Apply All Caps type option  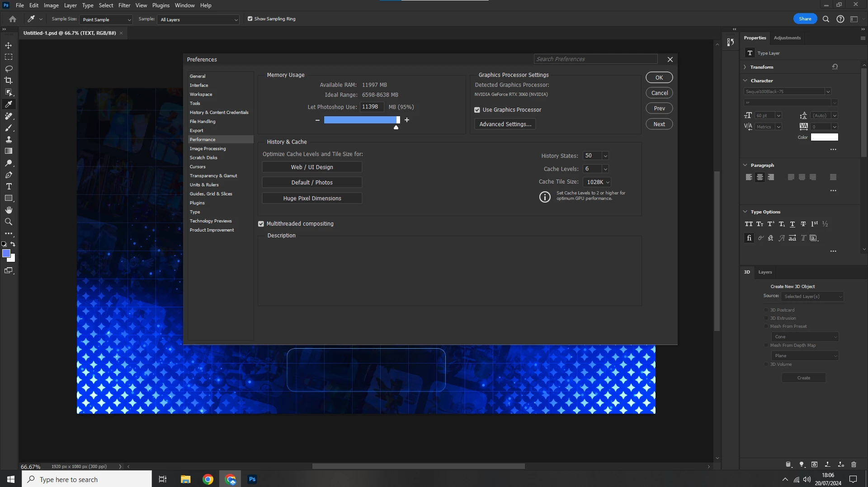(749, 224)
